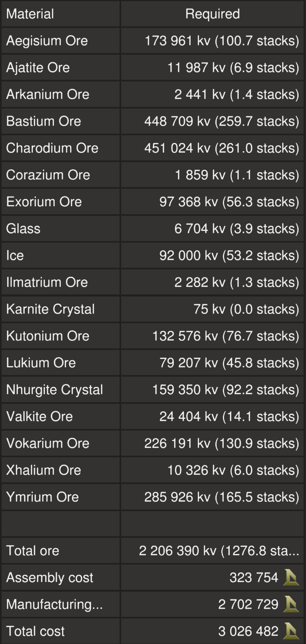Click the Total ore label
This screenshot has height=644, width=306.
pyautogui.click(x=33, y=551)
